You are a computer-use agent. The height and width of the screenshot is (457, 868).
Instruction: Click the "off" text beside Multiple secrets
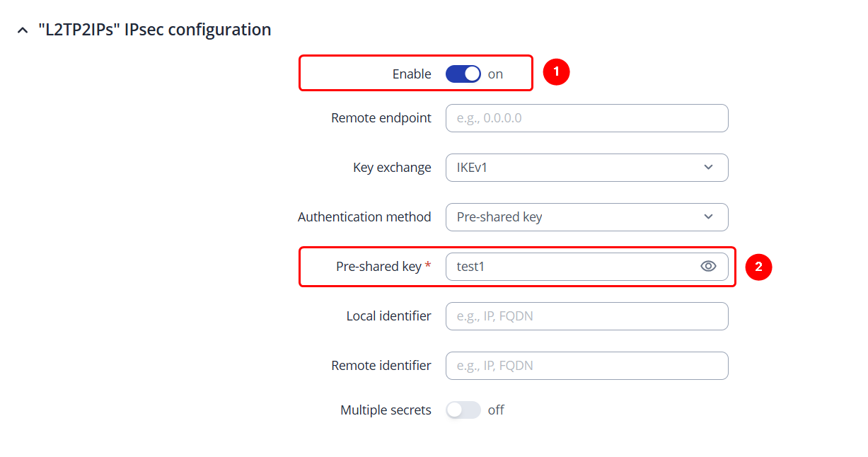[x=496, y=410]
